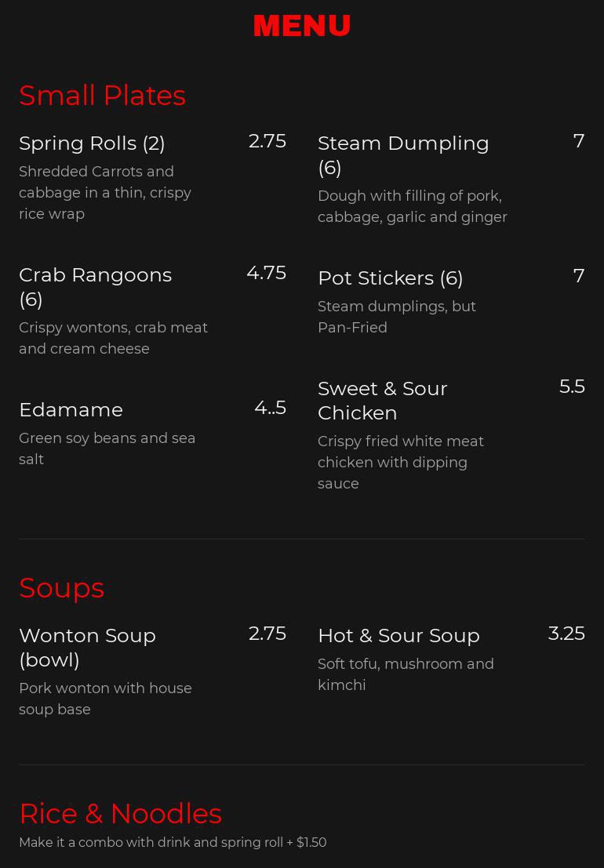The image size is (604, 868).
Task: Click the Sweet & Sour Chicken 5.5 price
Action: pos(572,387)
